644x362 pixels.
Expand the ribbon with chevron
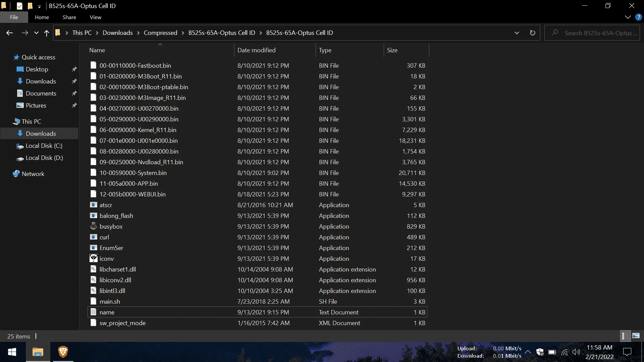628,17
